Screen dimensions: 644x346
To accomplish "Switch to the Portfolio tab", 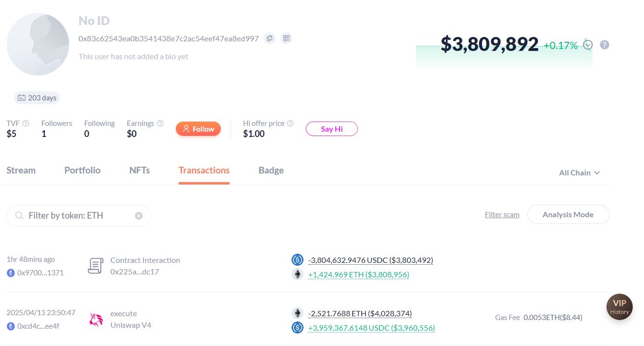I will 82,170.
